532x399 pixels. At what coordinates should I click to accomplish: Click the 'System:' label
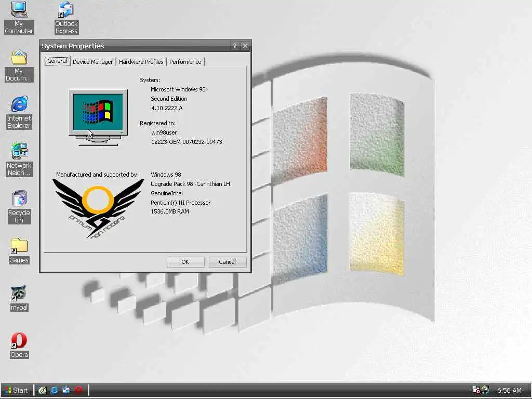(x=150, y=80)
